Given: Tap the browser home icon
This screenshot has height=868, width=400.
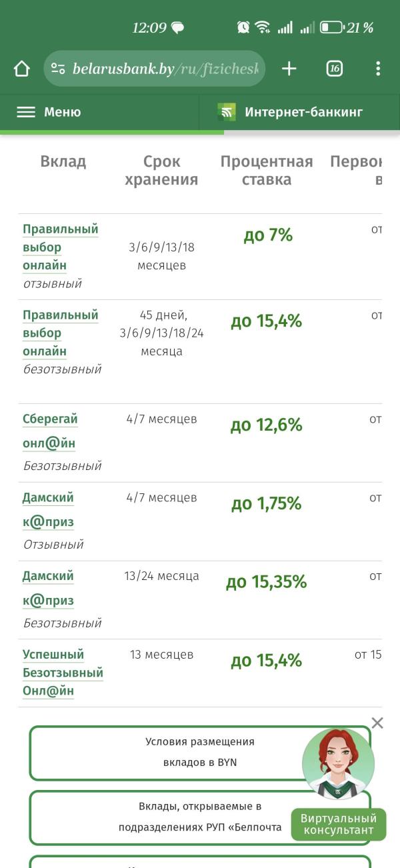Looking at the screenshot, I should 22,69.
